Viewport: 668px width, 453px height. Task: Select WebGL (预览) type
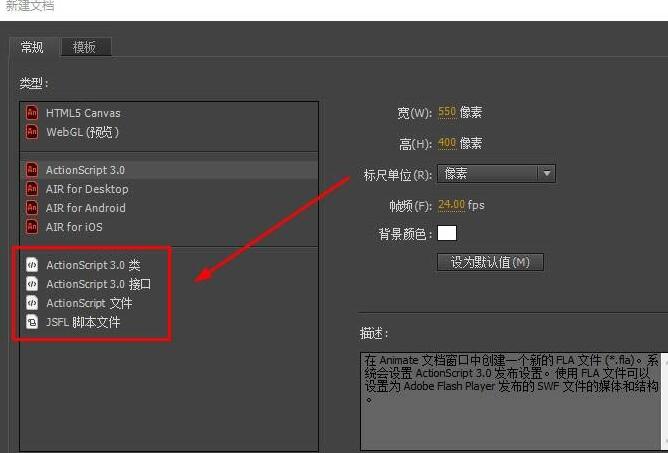point(169,132)
